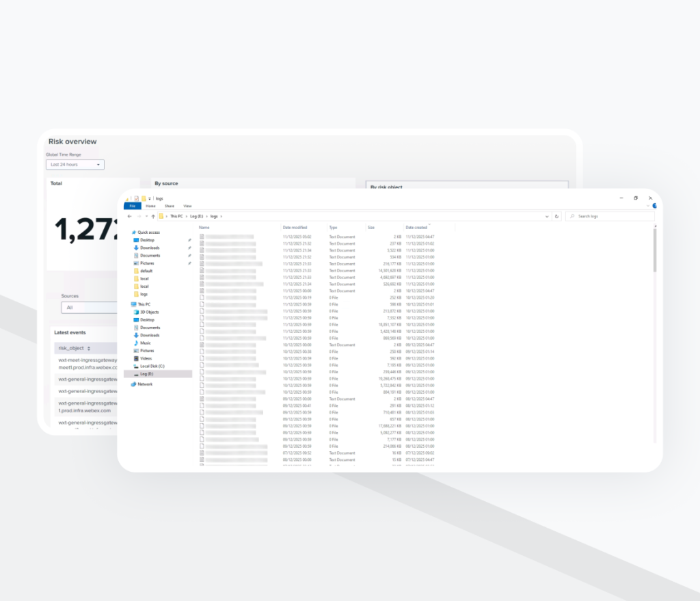Image resolution: width=700 pixels, height=601 pixels.
Task: Open the address bar history dropdown
Action: (x=547, y=217)
